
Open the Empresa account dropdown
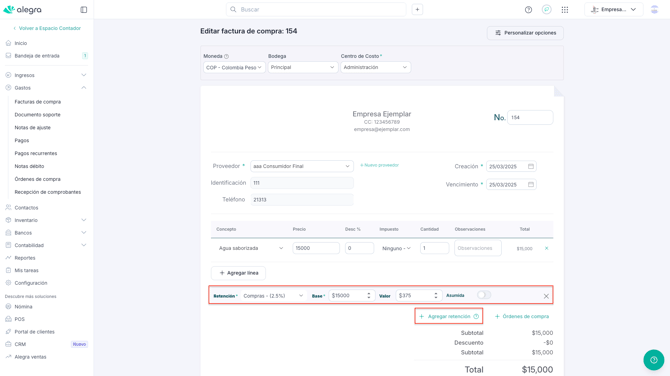[614, 9]
